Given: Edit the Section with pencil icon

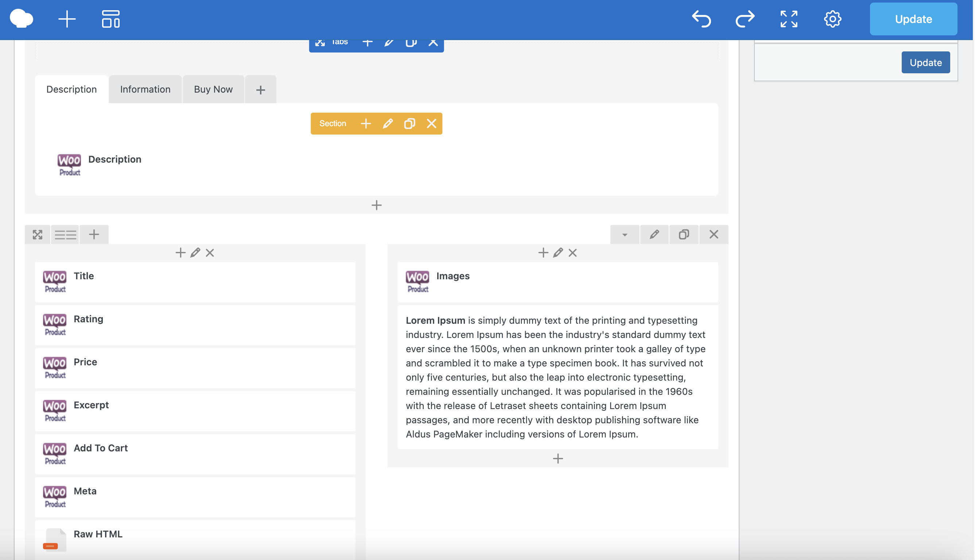Looking at the screenshot, I should coord(388,124).
